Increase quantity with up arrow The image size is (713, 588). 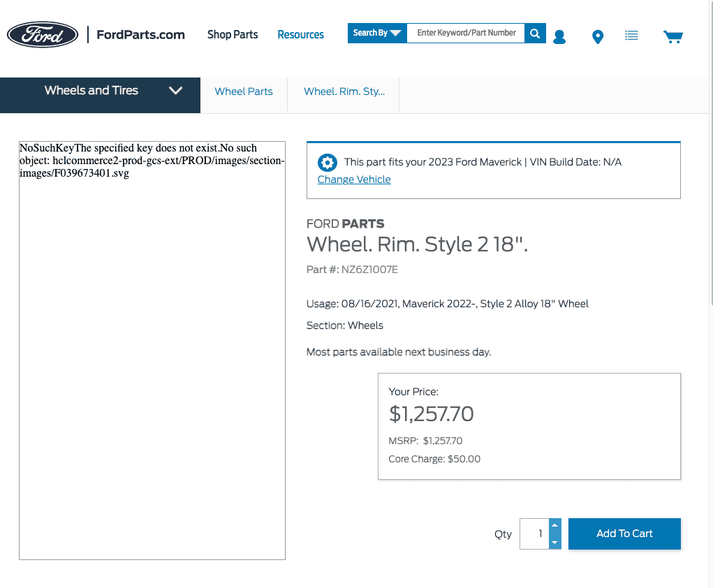click(x=554, y=526)
